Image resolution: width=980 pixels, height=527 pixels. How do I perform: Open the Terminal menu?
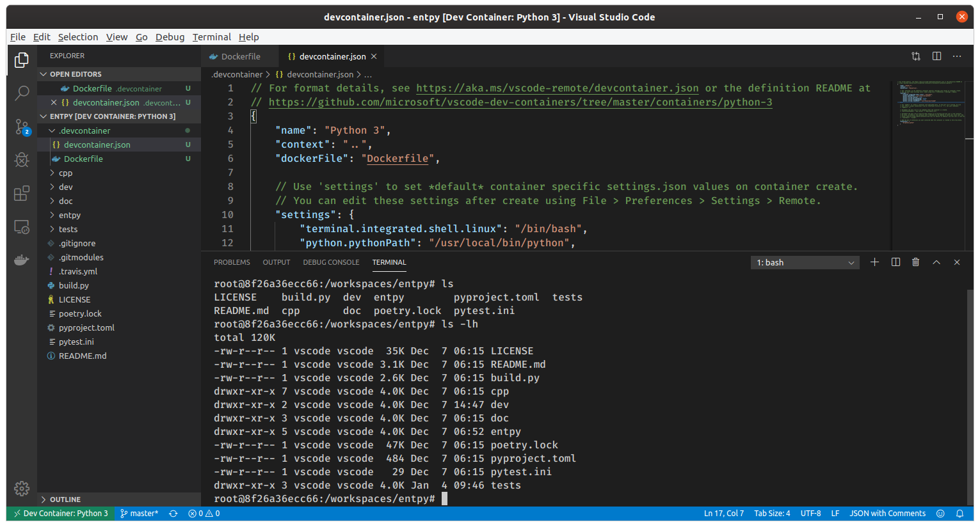coord(212,37)
